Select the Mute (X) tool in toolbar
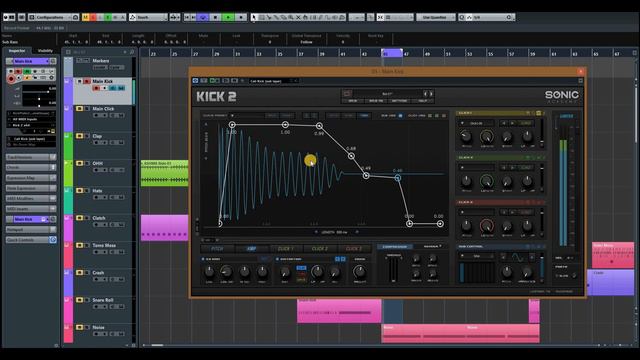The image size is (640, 360). [x=298, y=17]
